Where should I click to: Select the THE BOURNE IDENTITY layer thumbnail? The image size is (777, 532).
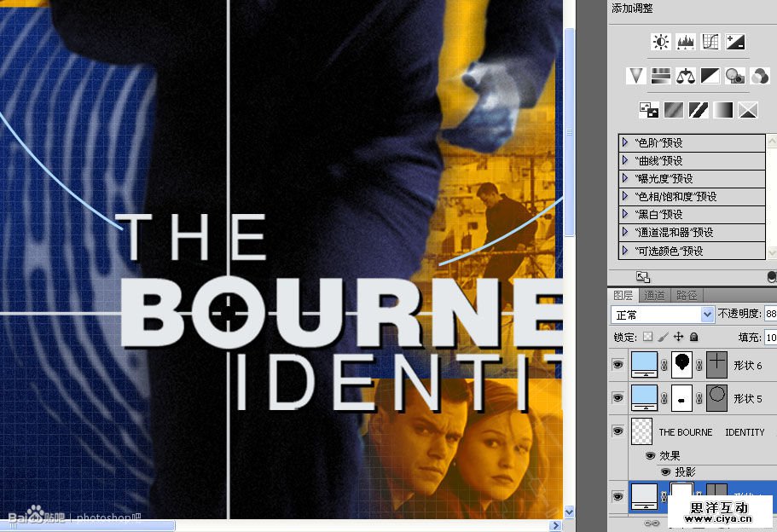tap(641, 431)
